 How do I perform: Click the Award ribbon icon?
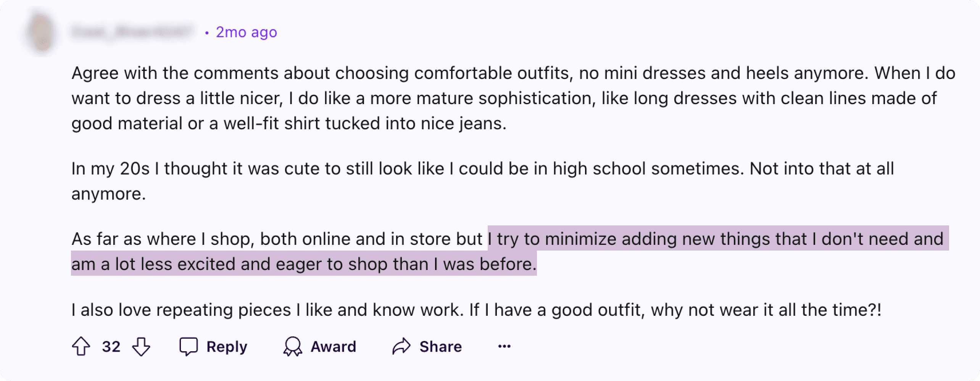point(293,346)
